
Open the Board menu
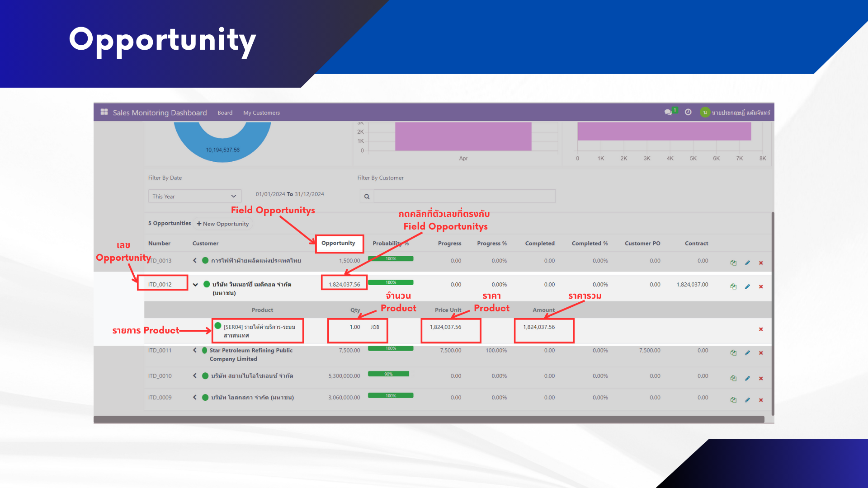pos(225,113)
